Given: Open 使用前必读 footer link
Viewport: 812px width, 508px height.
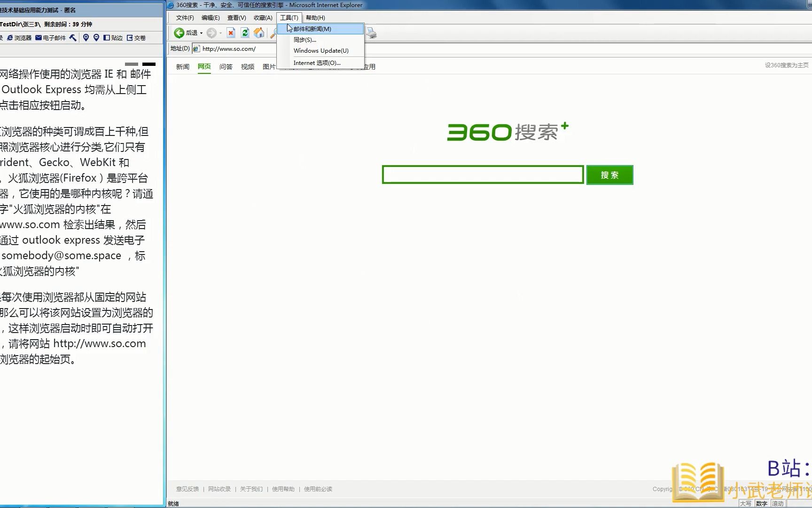Looking at the screenshot, I should coord(318,489).
